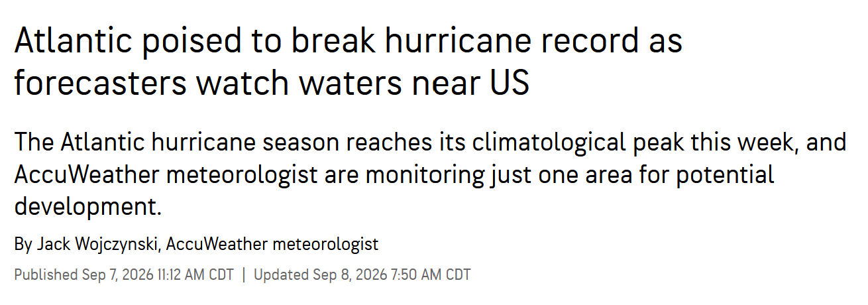The image size is (868, 305).
Task: Click the word "potential" in the subheadline
Action: (x=725, y=176)
